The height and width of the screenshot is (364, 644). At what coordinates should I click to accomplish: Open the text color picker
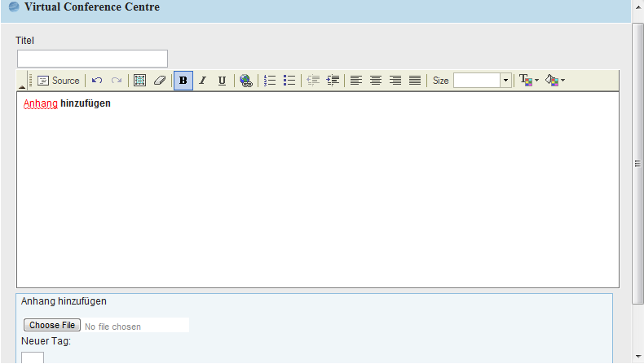(x=529, y=81)
